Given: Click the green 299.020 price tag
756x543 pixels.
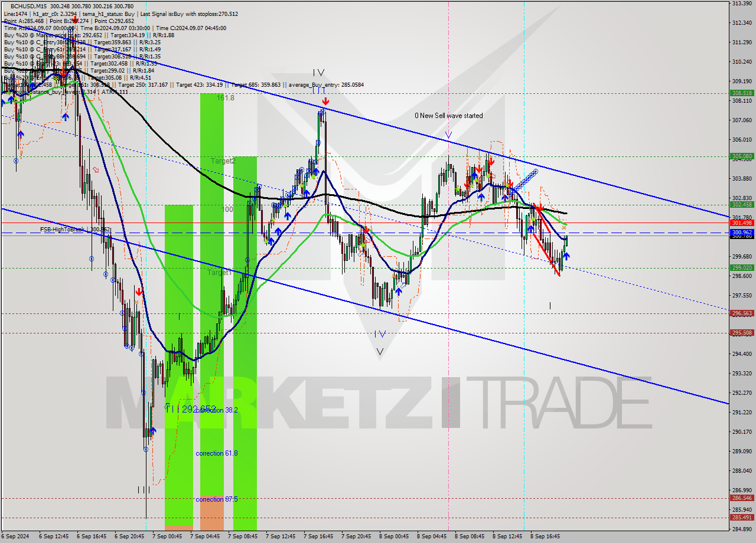Looking at the screenshot, I should click(x=742, y=267).
